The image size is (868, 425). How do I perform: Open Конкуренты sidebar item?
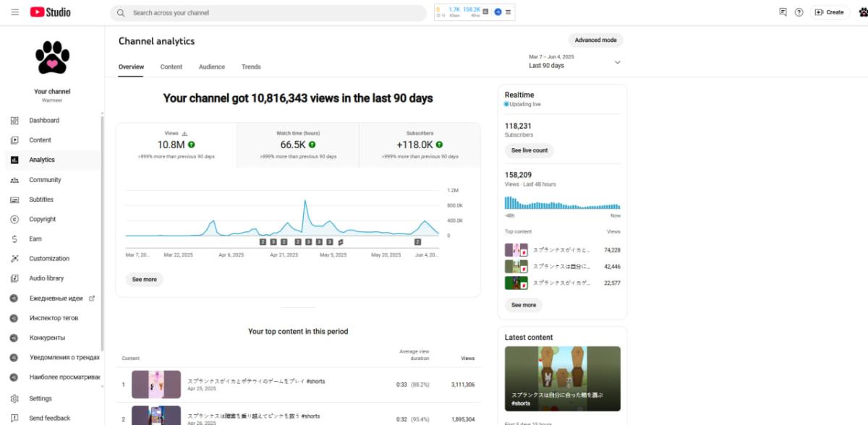coord(52,338)
